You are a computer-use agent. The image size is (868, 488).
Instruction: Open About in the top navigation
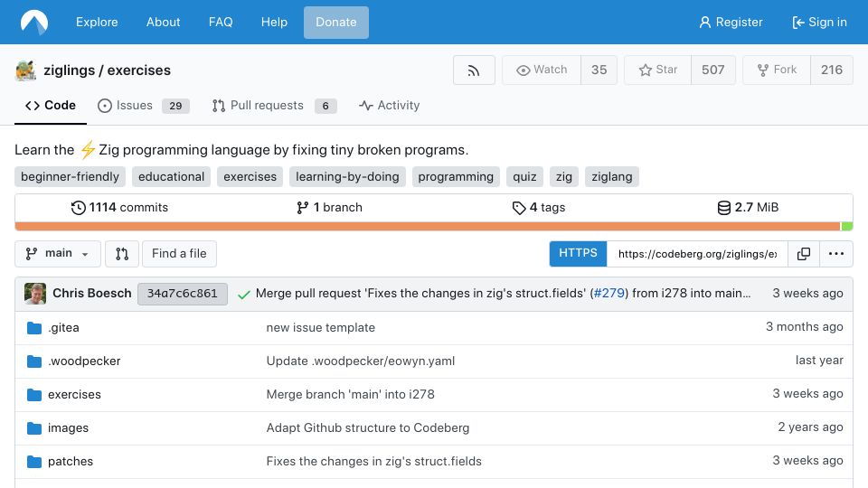(x=164, y=22)
